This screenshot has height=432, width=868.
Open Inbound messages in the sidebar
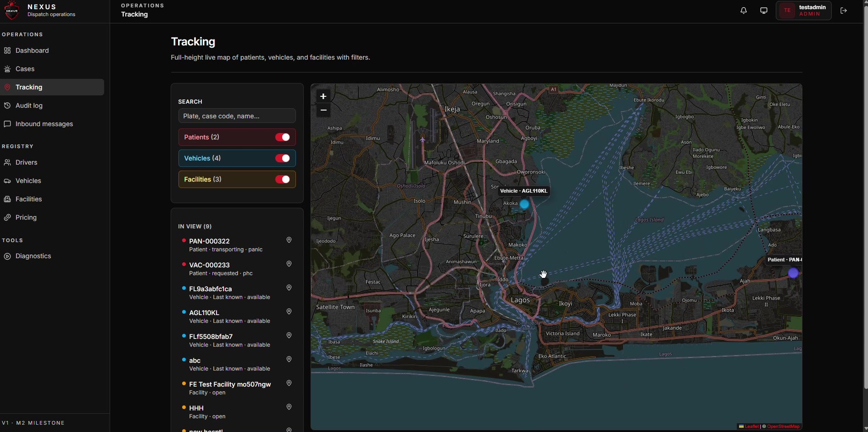(x=52, y=124)
